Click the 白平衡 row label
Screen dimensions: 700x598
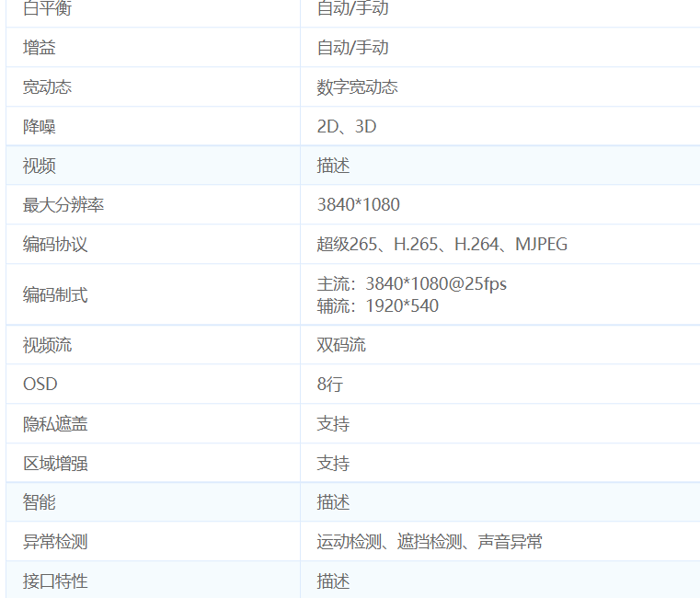tap(47, 8)
